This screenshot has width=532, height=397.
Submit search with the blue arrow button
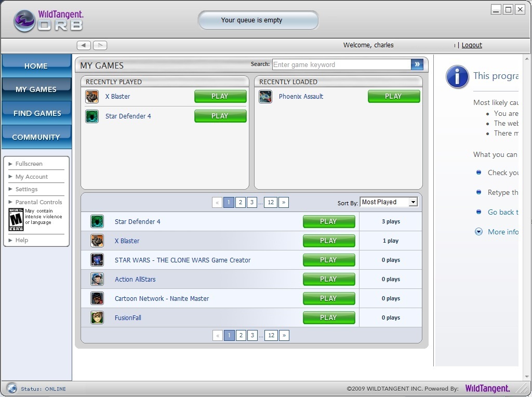pyautogui.click(x=417, y=64)
